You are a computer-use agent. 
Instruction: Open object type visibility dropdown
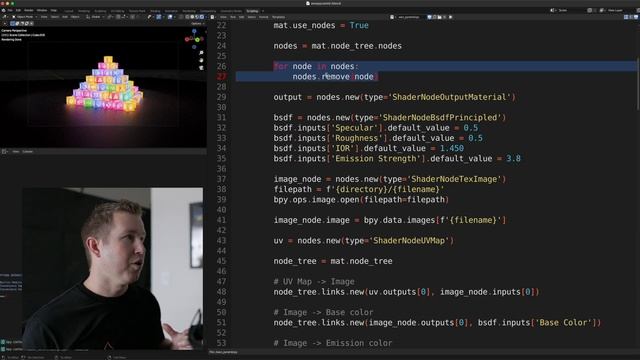(150, 17)
